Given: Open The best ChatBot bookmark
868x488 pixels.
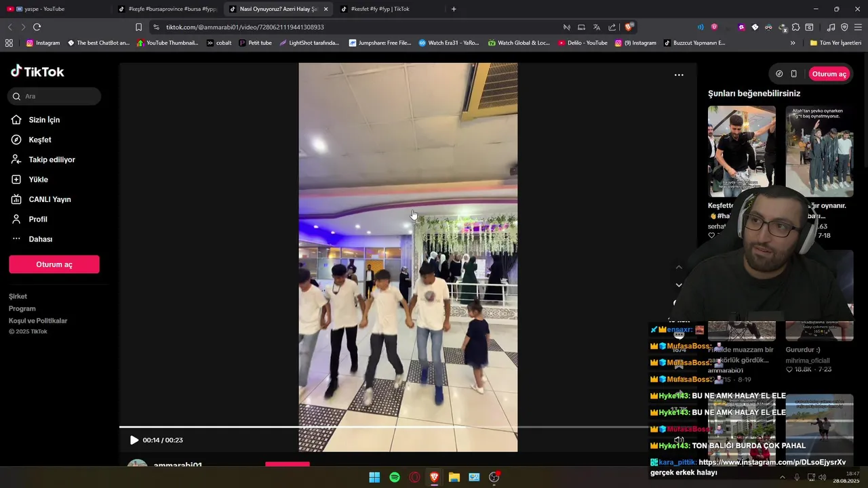Looking at the screenshot, I should [x=98, y=43].
